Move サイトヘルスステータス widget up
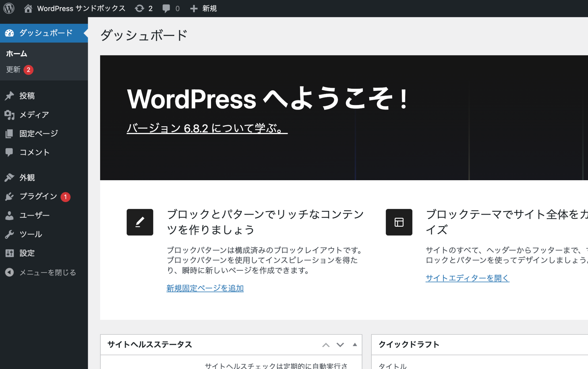The image size is (588, 369). click(x=326, y=345)
